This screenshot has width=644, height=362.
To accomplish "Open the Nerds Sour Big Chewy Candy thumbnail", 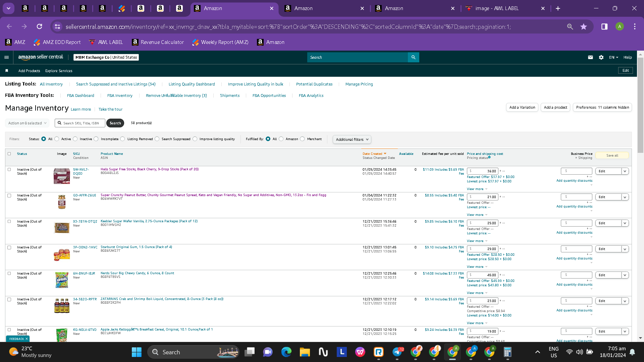I will click(62, 280).
